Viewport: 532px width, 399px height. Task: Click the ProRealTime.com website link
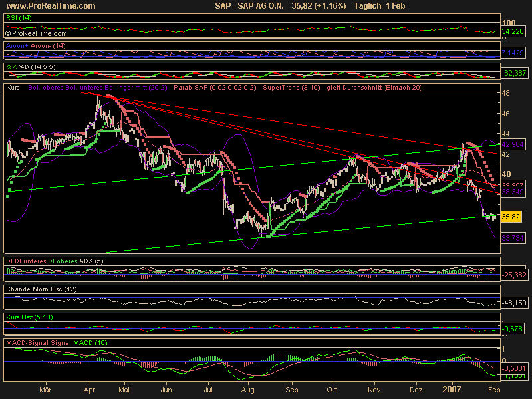(x=50, y=6)
